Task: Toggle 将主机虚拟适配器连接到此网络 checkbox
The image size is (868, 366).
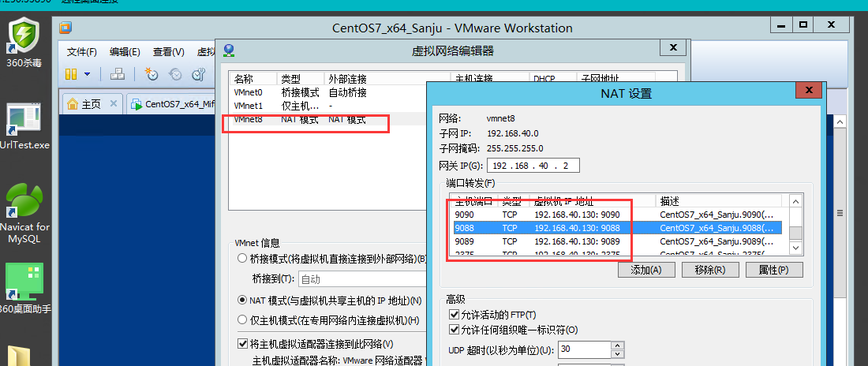Action: [x=242, y=344]
